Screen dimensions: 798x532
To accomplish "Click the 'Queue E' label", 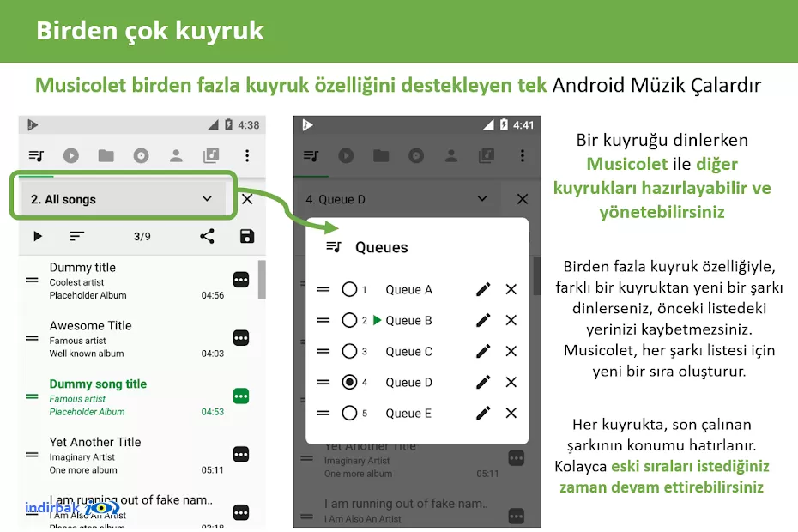I will coord(408,414).
